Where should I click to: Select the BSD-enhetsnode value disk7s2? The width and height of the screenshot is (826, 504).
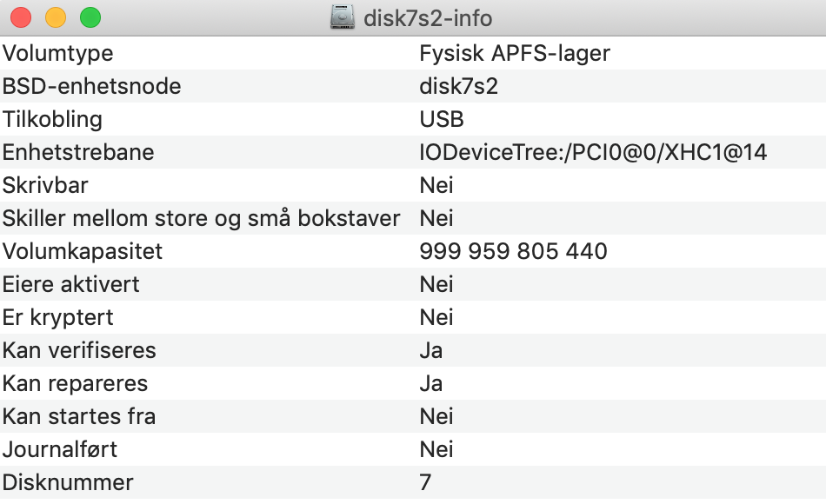[x=458, y=86]
